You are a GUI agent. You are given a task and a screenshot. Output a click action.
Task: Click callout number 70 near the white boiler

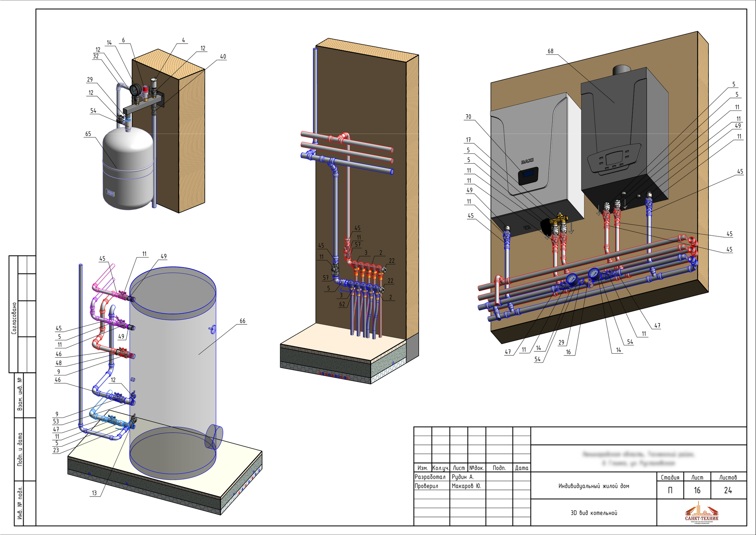(x=468, y=117)
